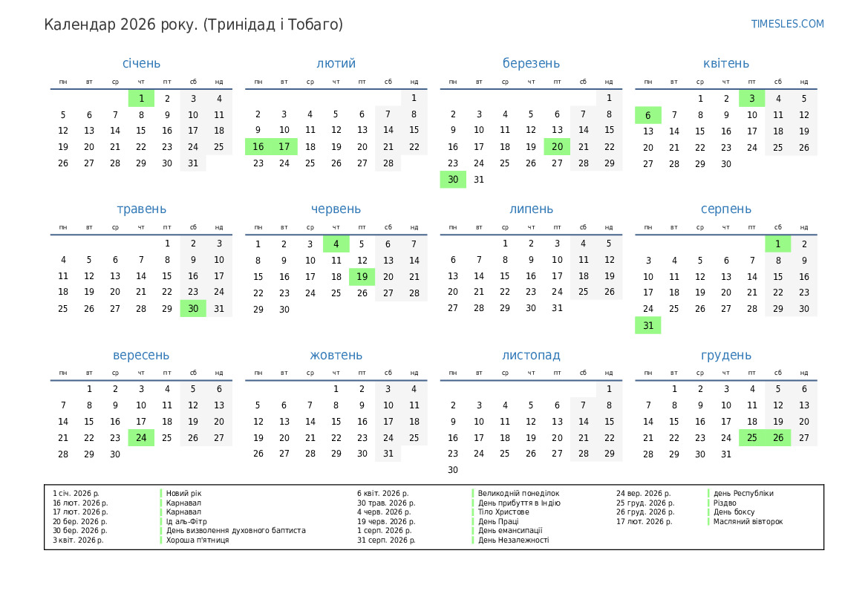Click highlighted date 24 in вересень
Screen dimensions: 868x614
click(141, 438)
